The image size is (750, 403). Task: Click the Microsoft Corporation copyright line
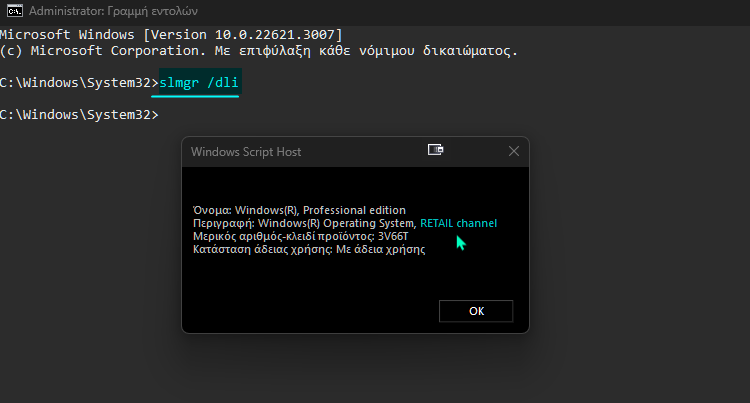[259, 51]
